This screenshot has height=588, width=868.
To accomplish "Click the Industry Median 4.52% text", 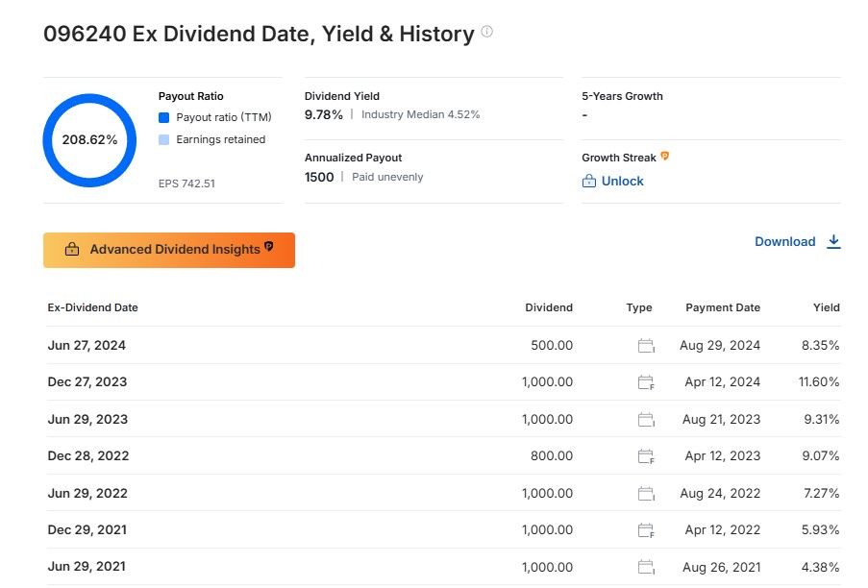I will click(420, 114).
